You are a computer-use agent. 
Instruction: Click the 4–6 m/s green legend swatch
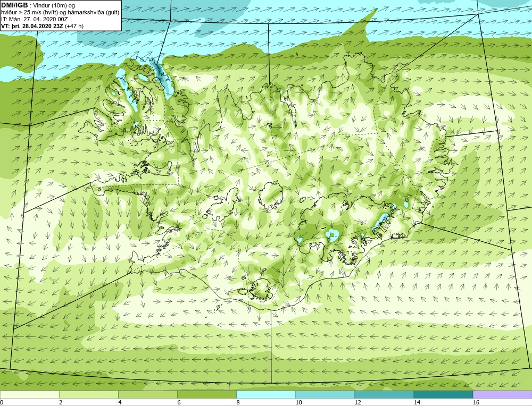click(147, 394)
